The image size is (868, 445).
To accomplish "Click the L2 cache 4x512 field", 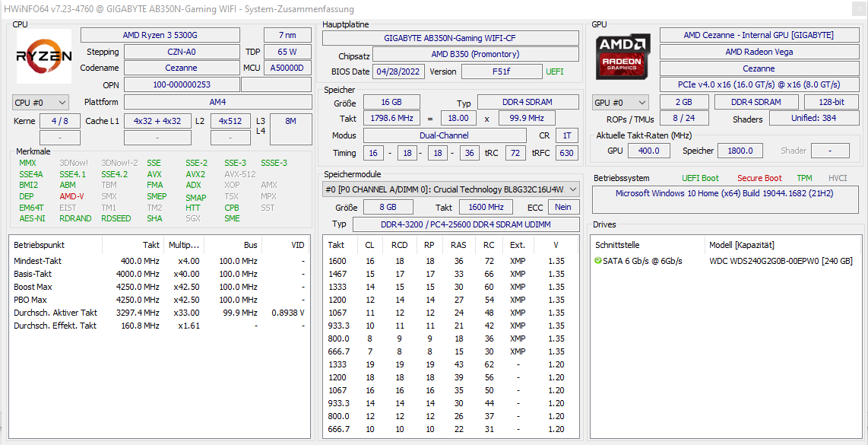I will point(230,121).
